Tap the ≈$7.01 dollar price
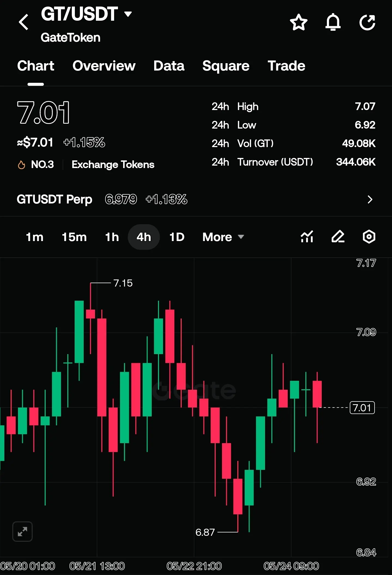The height and width of the screenshot is (575, 392). (35, 142)
